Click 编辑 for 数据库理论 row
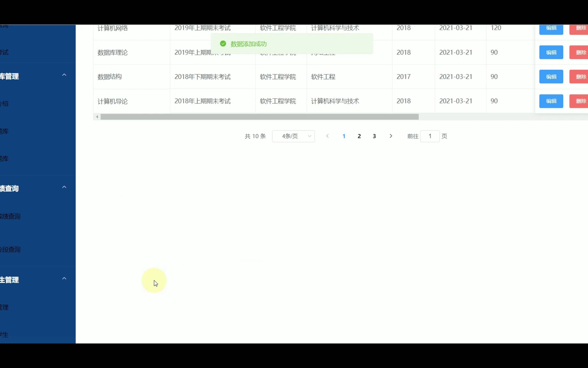The width and height of the screenshot is (588, 368). [551, 52]
